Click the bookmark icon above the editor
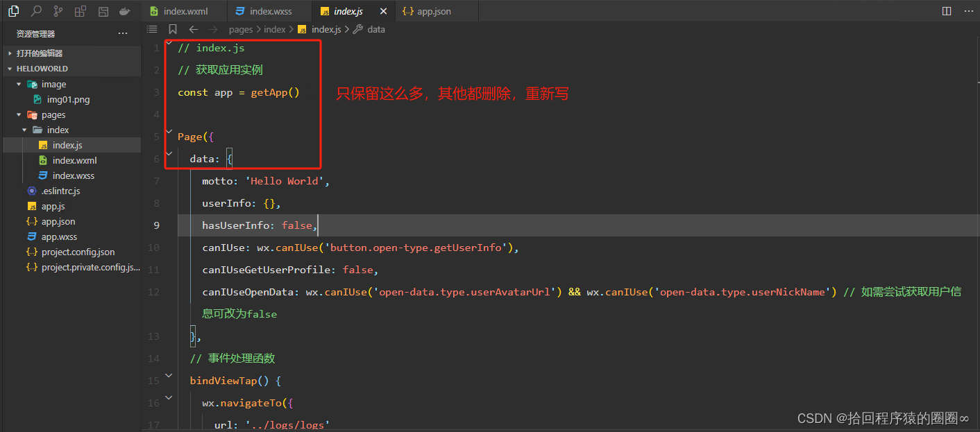This screenshot has height=432, width=980. [173, 29]
